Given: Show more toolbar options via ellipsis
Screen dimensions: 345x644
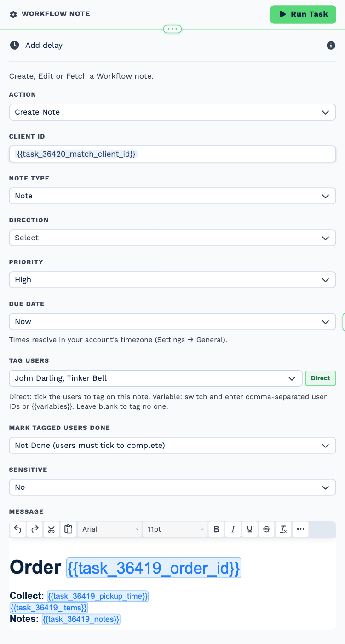Looking at the screenshot, I should point(301,529).
